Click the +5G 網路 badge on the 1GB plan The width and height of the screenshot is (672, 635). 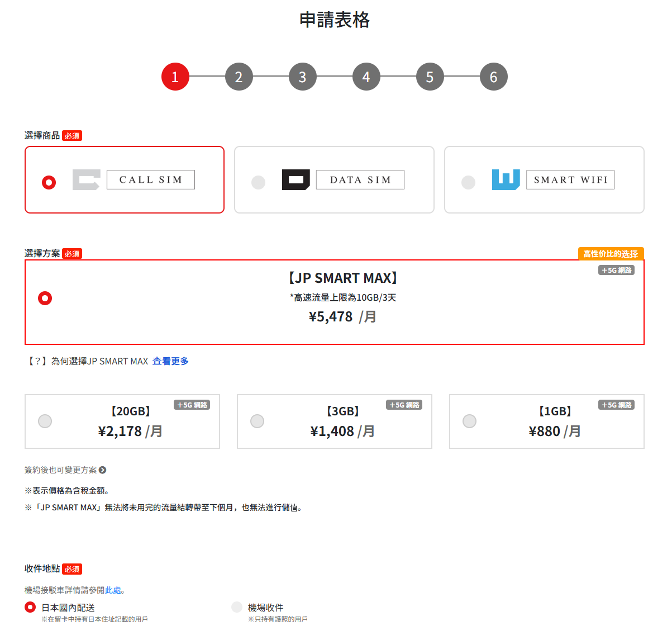tap(617, 405)
